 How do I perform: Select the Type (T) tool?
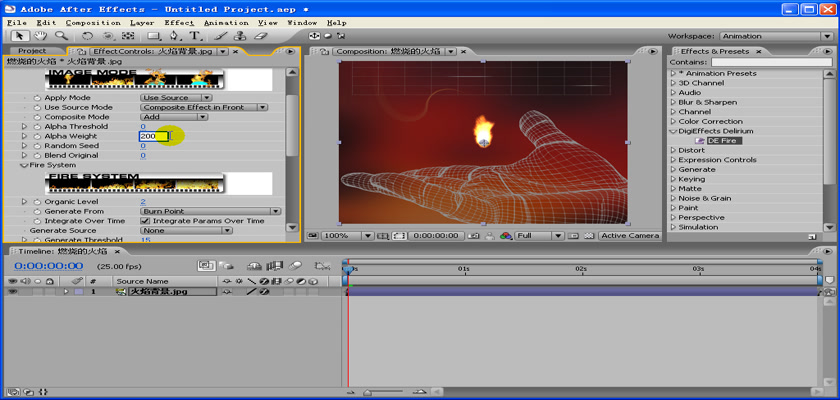click(x=194, y=36)
